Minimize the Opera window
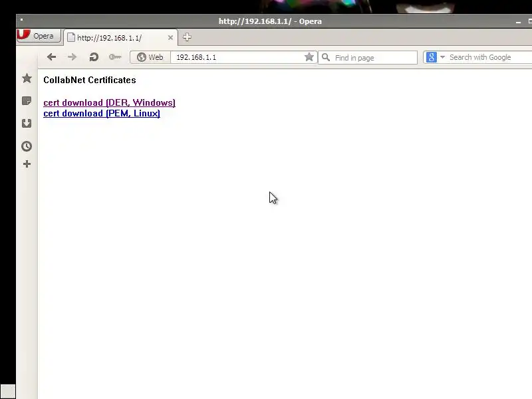The width and height of the screenshot is (532, 399). coord(518,22)
